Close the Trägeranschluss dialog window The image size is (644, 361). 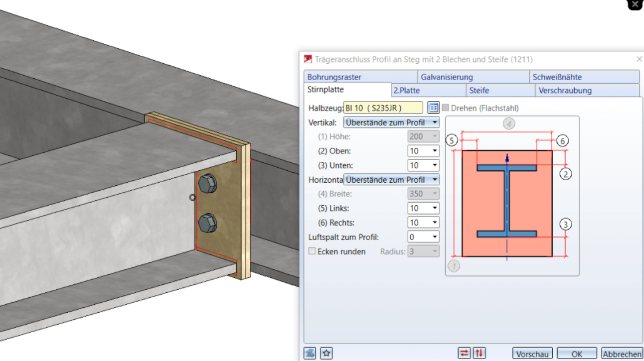(x=639, y=59)
